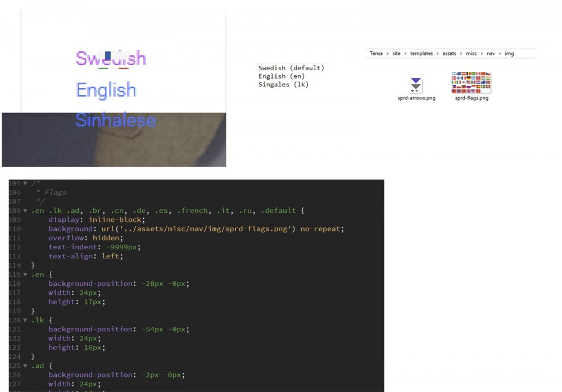
Task: Navigate to templates folder in breadcrumb
Action: (421, 54)
